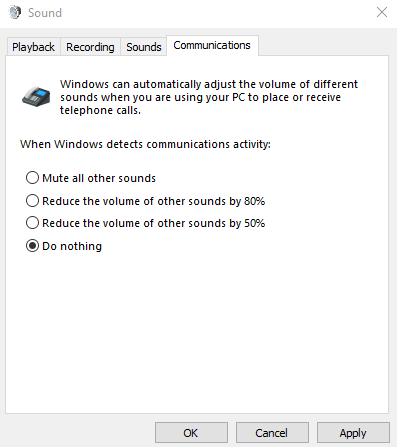397x447 pixels.
Task: Click the telephone icon beside the description
Action: 36,97
